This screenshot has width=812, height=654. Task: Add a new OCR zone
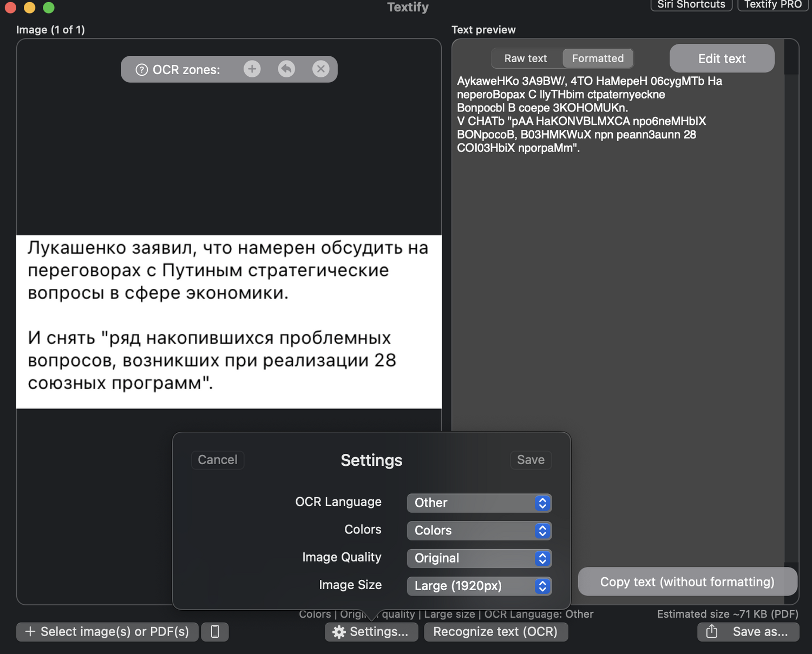(x=252, y=69)
